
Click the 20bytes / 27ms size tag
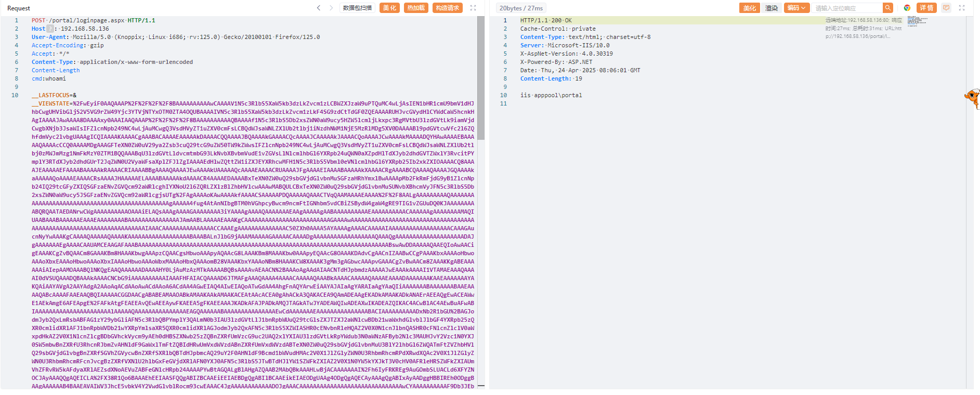pyautogui.click(x=521, y=8)
